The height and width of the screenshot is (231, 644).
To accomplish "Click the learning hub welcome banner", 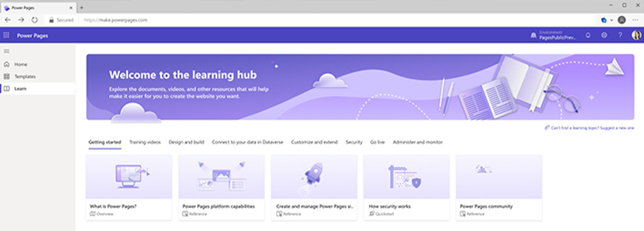I will tap(360, 87).
